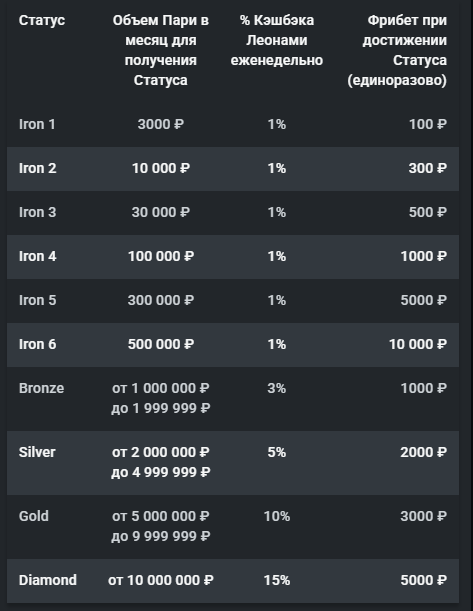The width and height of the screenshot is (473, 611).
Task: Click the Iron 4 status label
Action: pyautogui.click(x=37, y=256)
